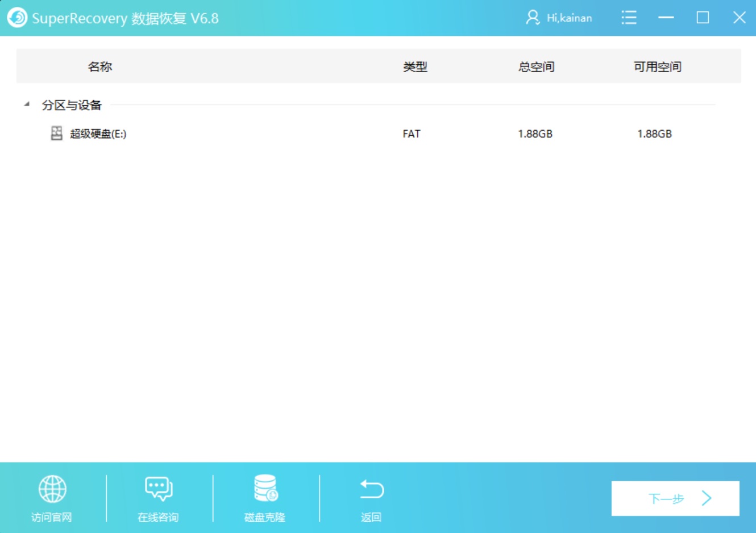Open the user account icon next to Hi,kainan
This screenshot has width=756, height=533.
(x=533, y=18)
